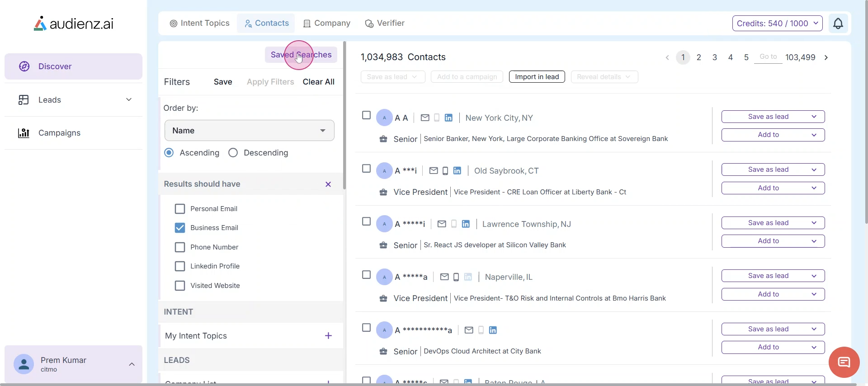
Task: Select checkbox for Old Saybrook contact
Action: [x=367, y=169]
